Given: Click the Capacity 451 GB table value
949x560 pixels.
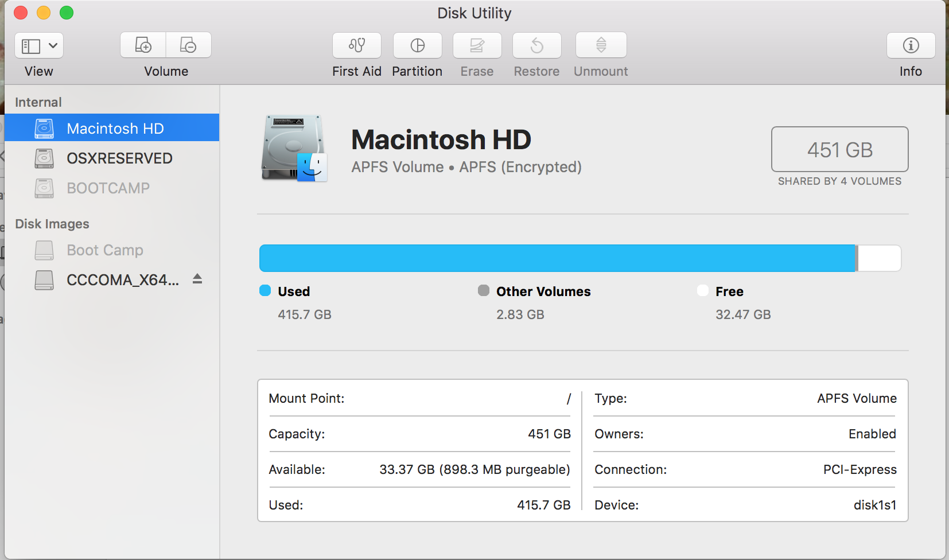Looking at the screenshot, I should coord(549,434).
